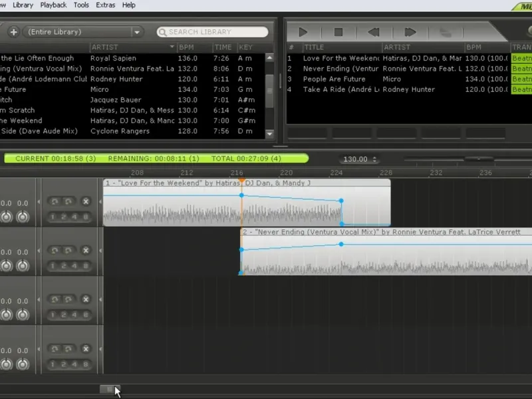The height and width of the screenshot is (399, 532).
Task: Skip to the previous track with rewind
Action: (x=374, y=31)
